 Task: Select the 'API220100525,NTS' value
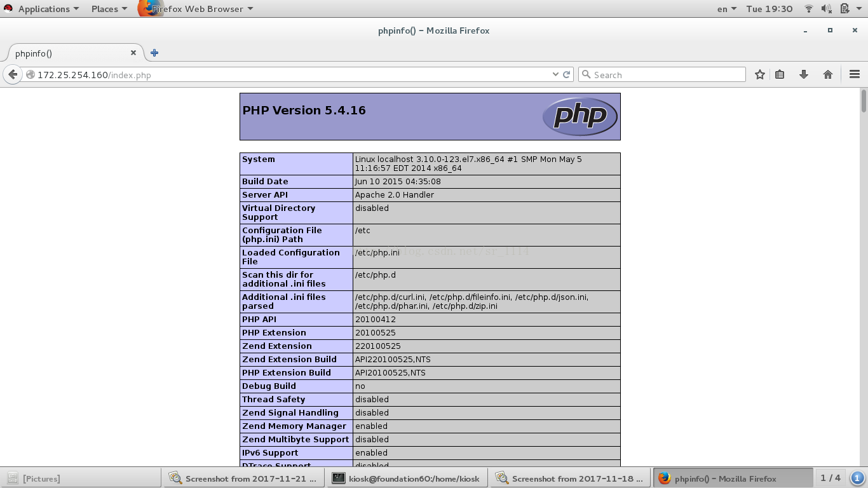pyautogui.click(x=393, y=359)
